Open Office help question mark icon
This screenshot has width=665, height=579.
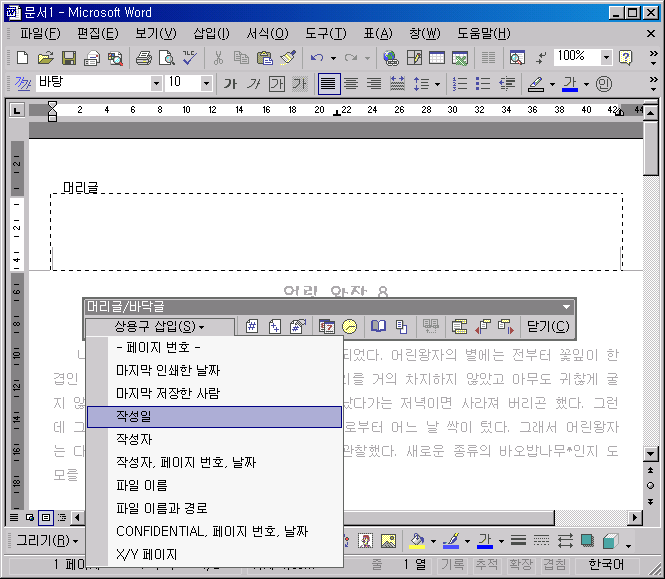click(626, 57)
